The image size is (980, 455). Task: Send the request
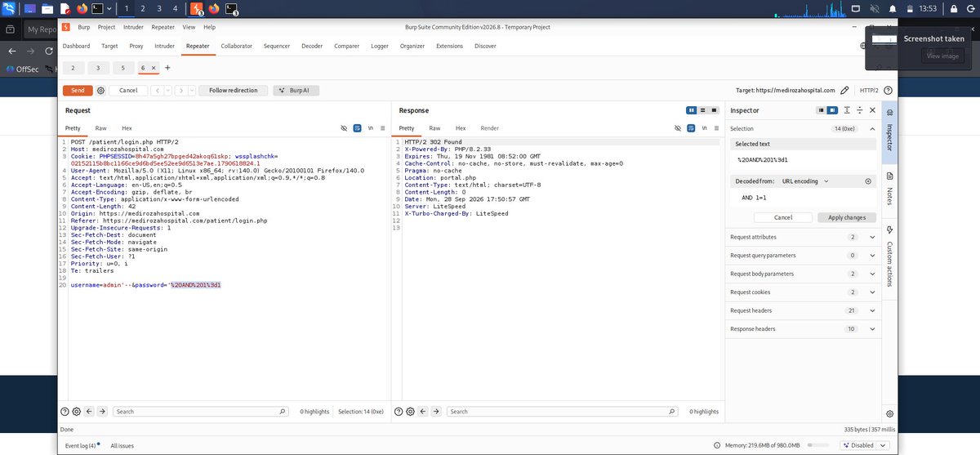(78, 91)
